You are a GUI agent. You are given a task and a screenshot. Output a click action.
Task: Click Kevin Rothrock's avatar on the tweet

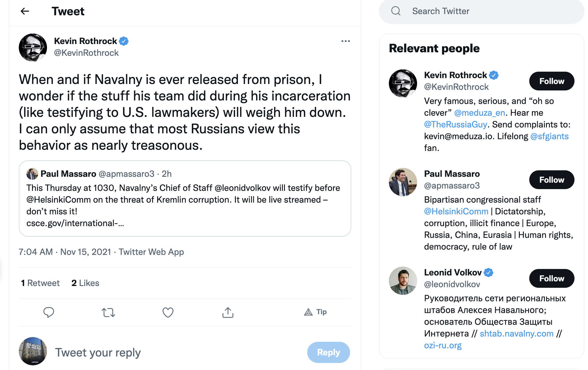[33, 47]
